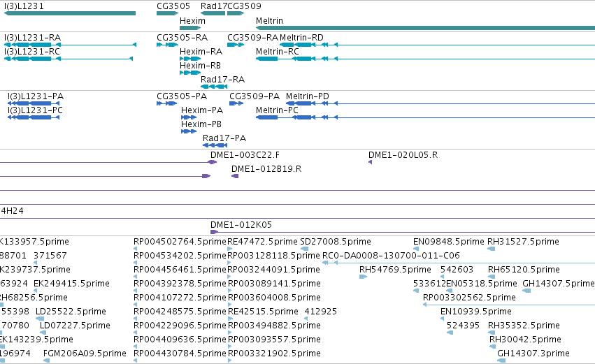Select the DME1-012K05 clone
Viewport: 595px width, 364px height.
click(403, 232)
